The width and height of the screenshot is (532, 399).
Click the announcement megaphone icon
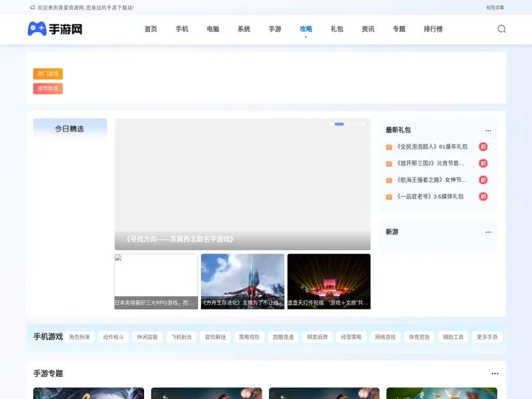click(x=33, y=7)
